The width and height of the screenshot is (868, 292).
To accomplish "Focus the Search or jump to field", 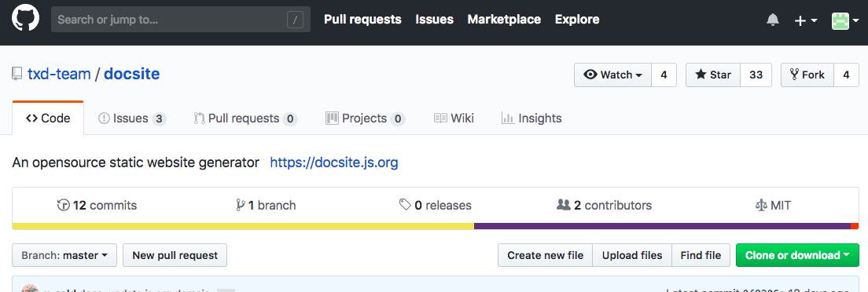I will pos(181,20).
